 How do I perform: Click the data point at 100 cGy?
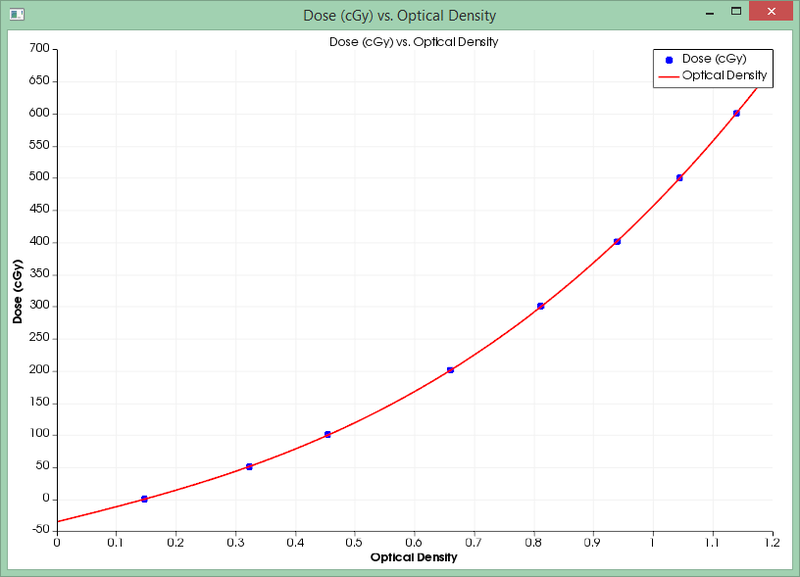tap(328, 434)
